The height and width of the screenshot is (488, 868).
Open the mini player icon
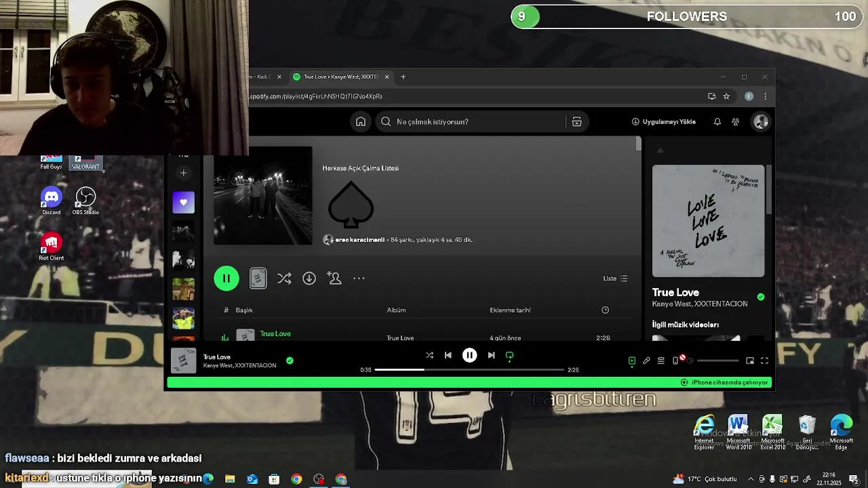(750, 361)
